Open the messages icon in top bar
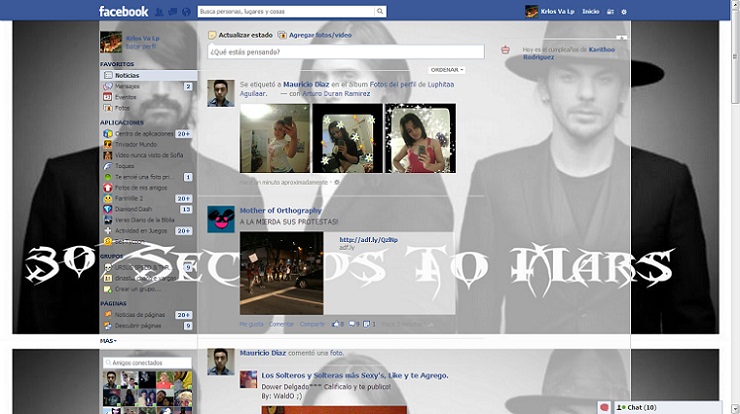The height and width of the screenshot is (414, 740). point(173,12)
